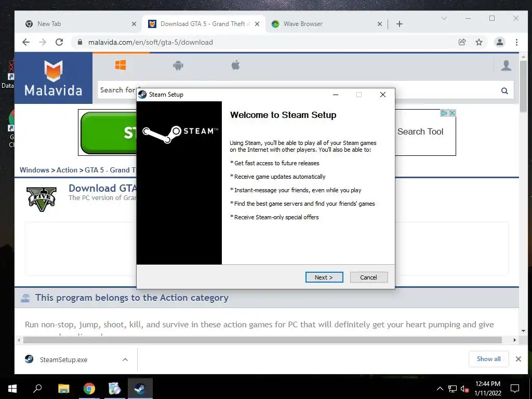Click the Windows breadcrumb link
This screenshot has height=399, width=532.
[34, 170]
